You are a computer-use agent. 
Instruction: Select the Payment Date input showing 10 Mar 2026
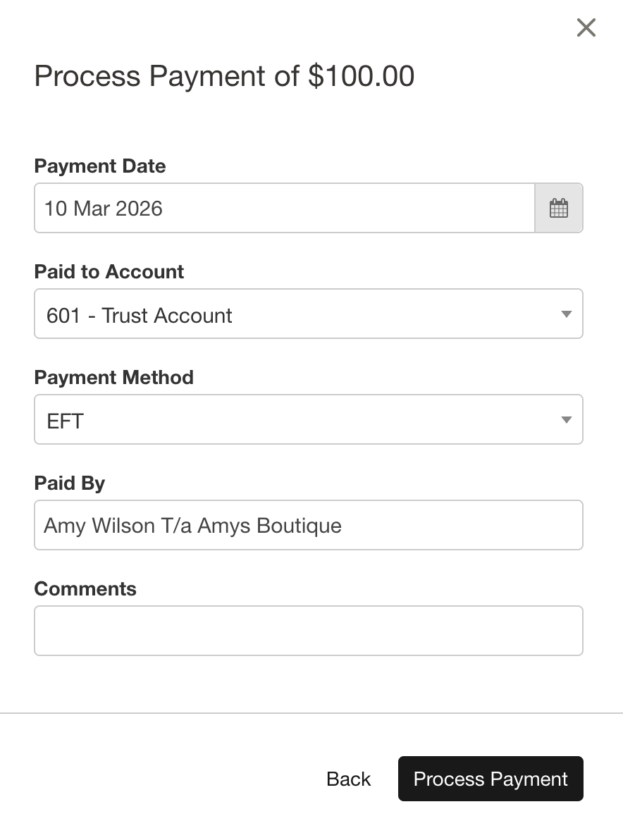coord(282,207)
